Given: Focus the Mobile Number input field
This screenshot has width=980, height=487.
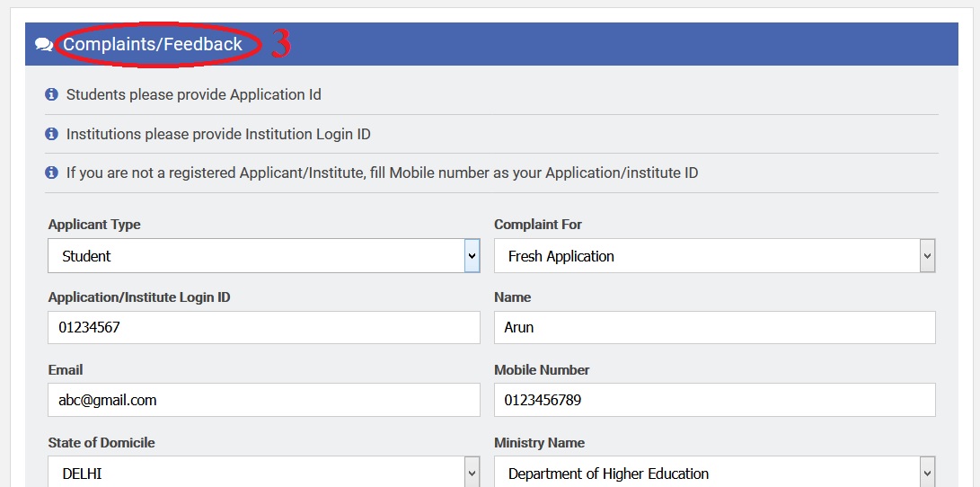Looking at the screenshot, I should [714, 400].
